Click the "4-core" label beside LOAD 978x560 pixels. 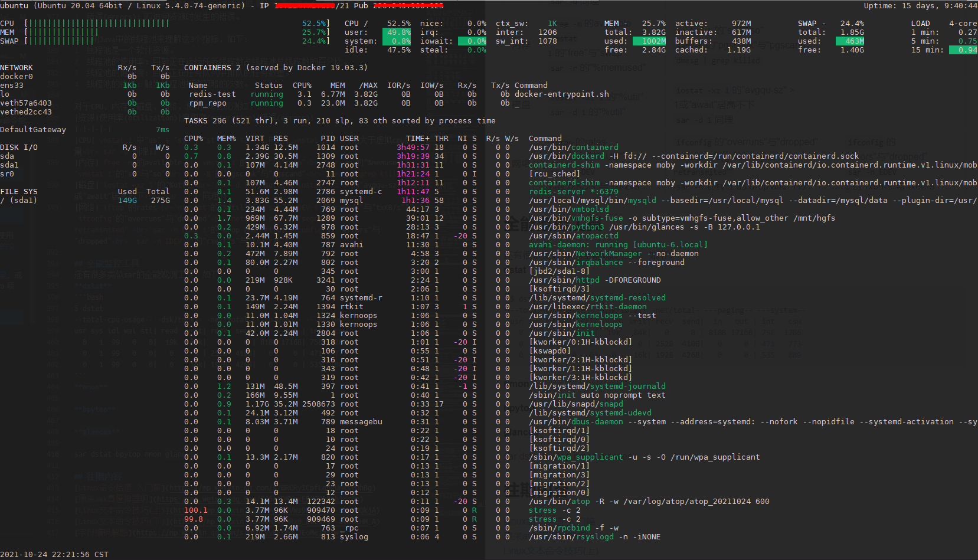[x=963, y=24]
